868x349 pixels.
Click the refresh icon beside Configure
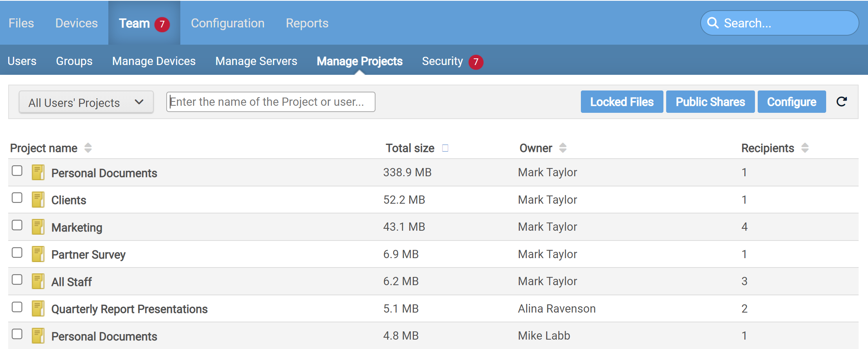click(841, 102)
